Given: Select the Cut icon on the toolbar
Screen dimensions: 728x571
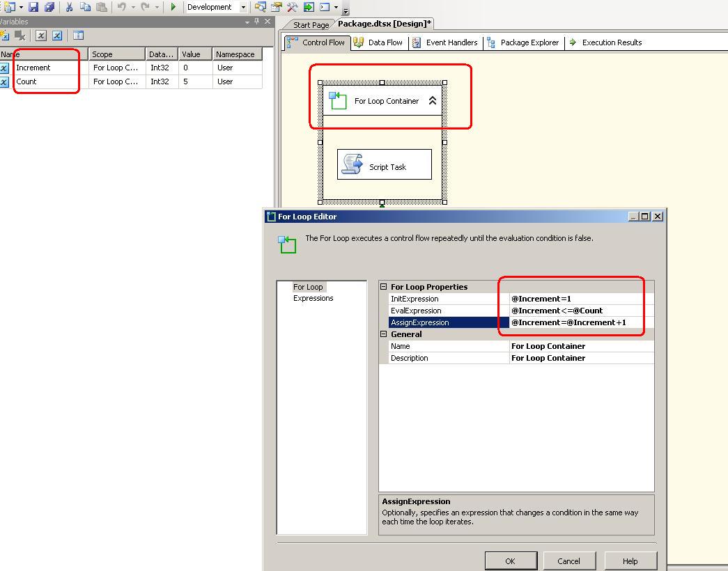Looking at the screenshot, I should 70,6.
